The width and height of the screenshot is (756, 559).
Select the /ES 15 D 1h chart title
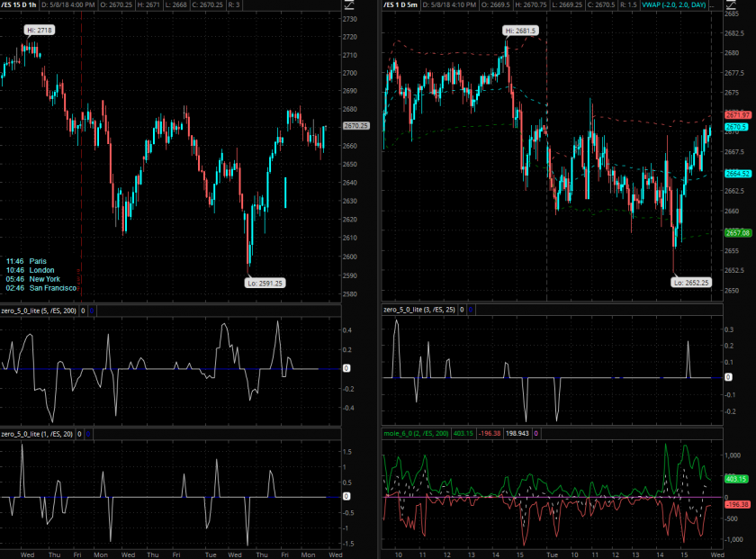(23, 5)
